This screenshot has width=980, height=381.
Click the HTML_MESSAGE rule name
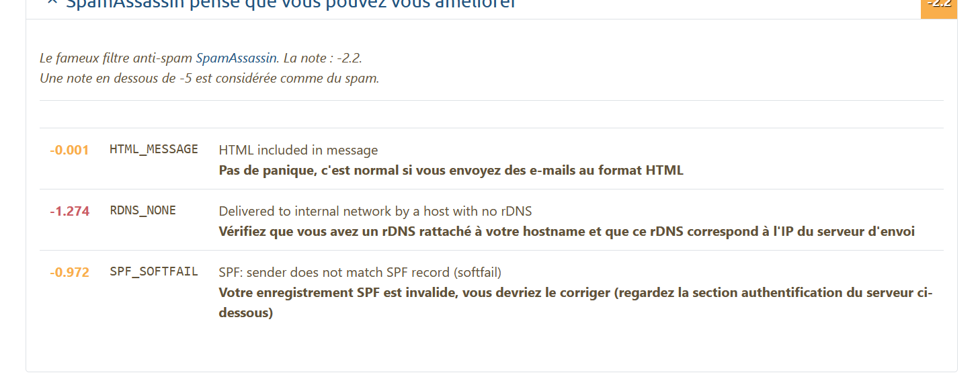point(154,150)
